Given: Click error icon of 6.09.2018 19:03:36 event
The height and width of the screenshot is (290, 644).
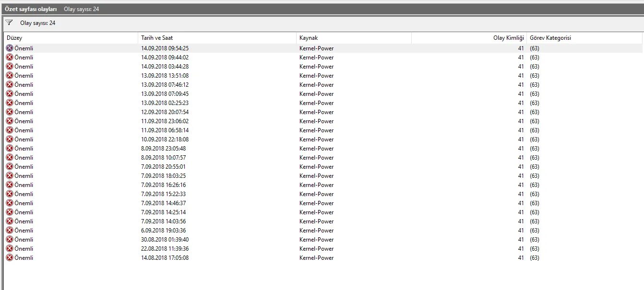Looking at the screenshot, I should pos(10,230).
